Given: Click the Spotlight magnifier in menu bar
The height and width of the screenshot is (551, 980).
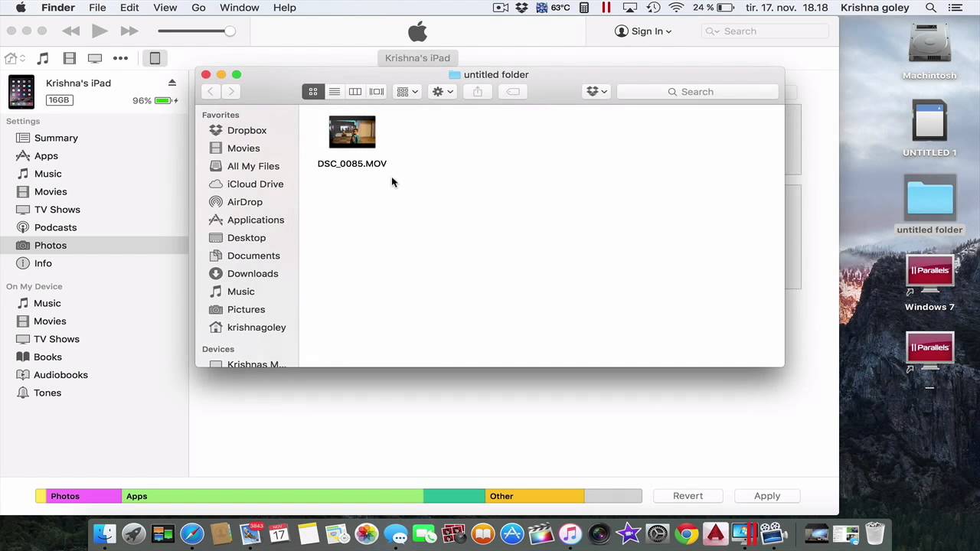Looking at the screenshot, I should point(931,8).
